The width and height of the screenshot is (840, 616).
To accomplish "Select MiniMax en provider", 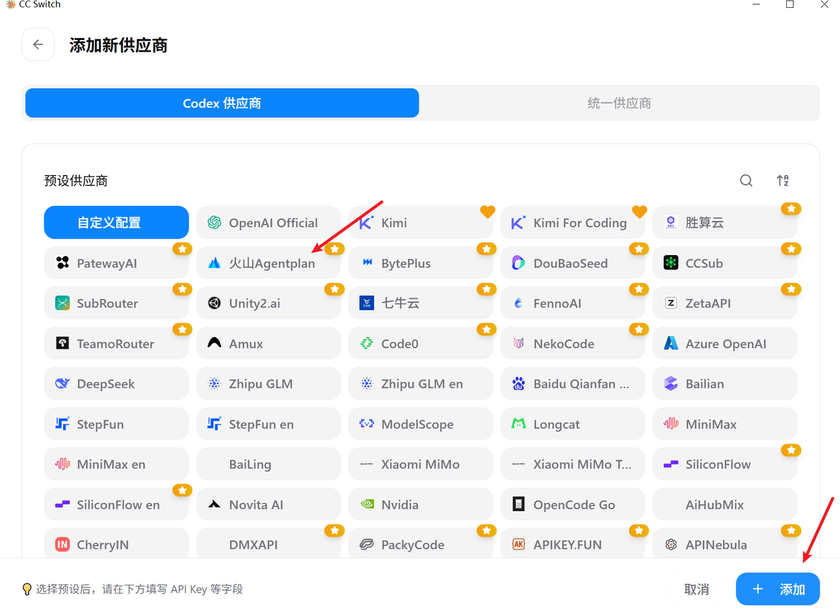I will tap(116, 464).
